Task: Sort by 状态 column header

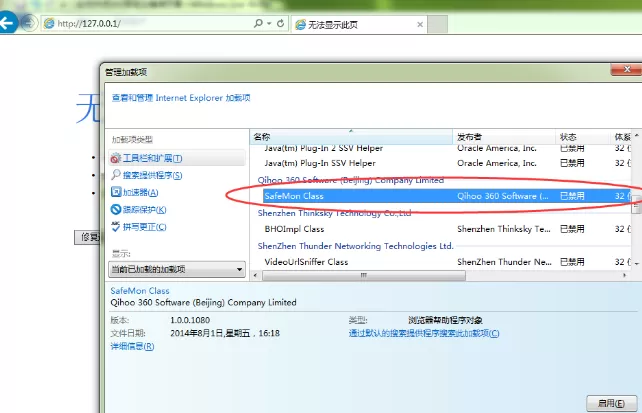Action: point(582,137)
